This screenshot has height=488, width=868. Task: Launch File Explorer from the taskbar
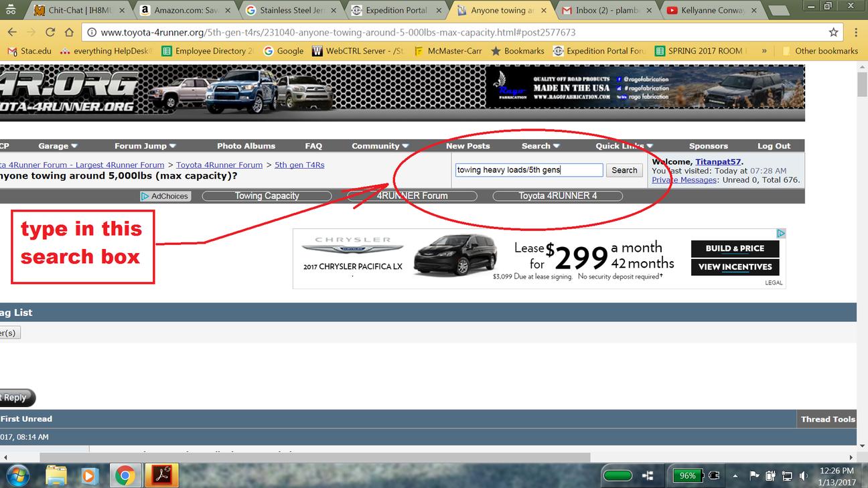point(56,475)
